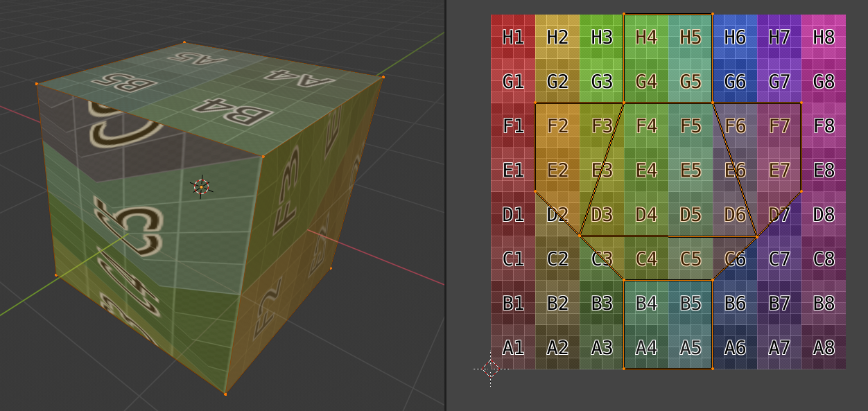868x411 pixels.
Task: Select UV vertex at bottom-right of A5 tile
Action: (x=713, y=369)
